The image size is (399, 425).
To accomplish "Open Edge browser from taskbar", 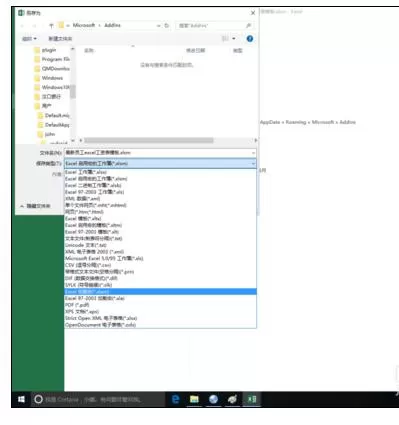I will tap(175, 399).
